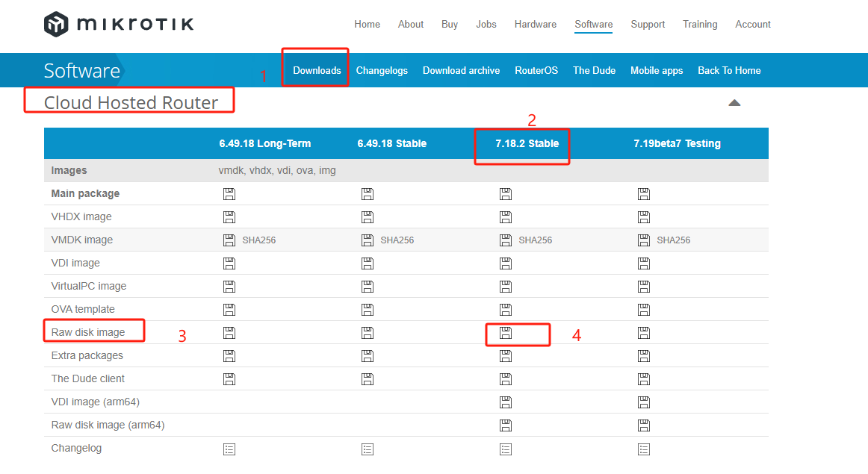Download OVA template for 6.49.18 Stable
The height and width of the screenshot is (474, 868).
(368, 310)
